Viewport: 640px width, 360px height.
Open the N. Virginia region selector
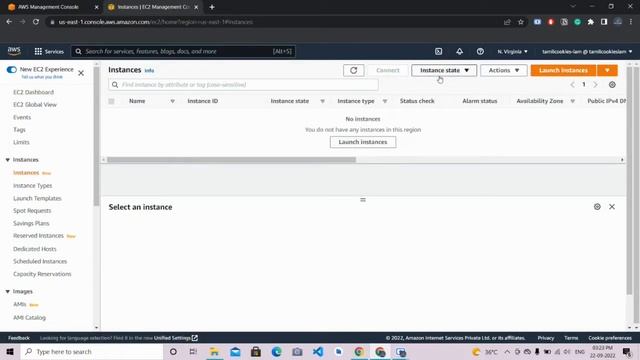tap(512, 51)
